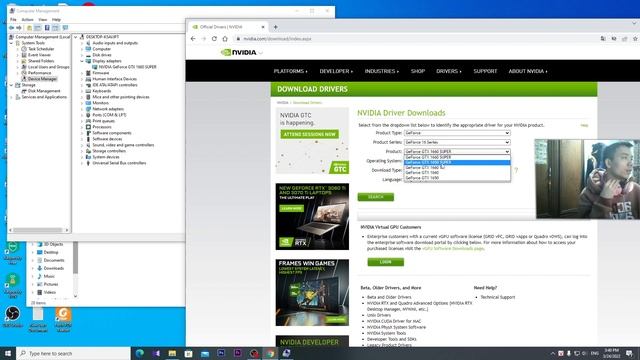Select Device Manager in the left tree
This screenshot has height=360, width=640.
pos(42,79)
